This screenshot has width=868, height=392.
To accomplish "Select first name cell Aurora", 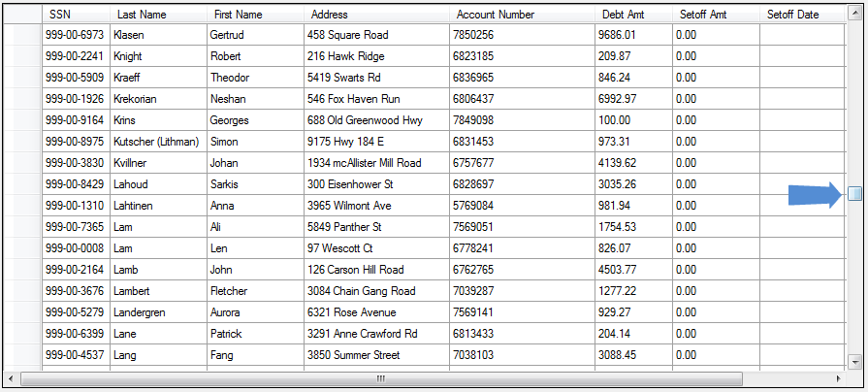I will [255, 312].
